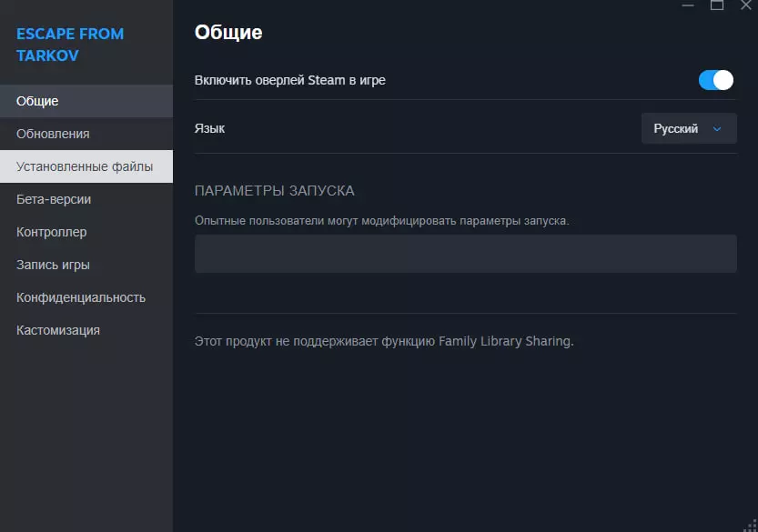This screenshot has width=758, height=532.
Task: Toggle the Steam overlay in-game switch
Action: click(715, 80)
